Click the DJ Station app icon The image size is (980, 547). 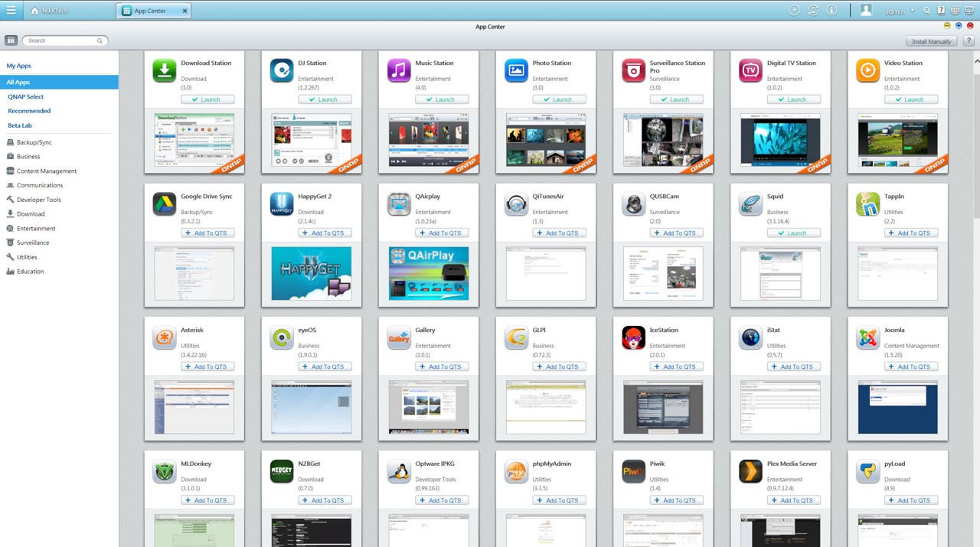[x=282, y=70]
